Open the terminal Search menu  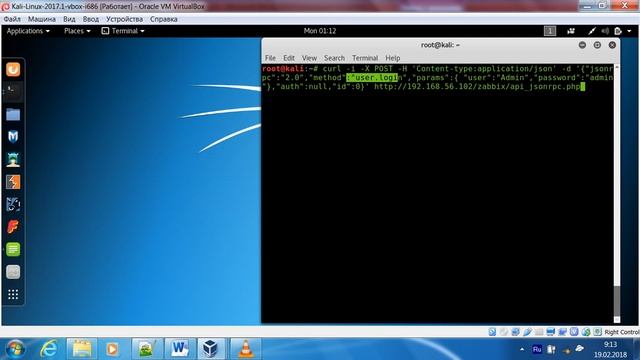(x=334, y=58)
